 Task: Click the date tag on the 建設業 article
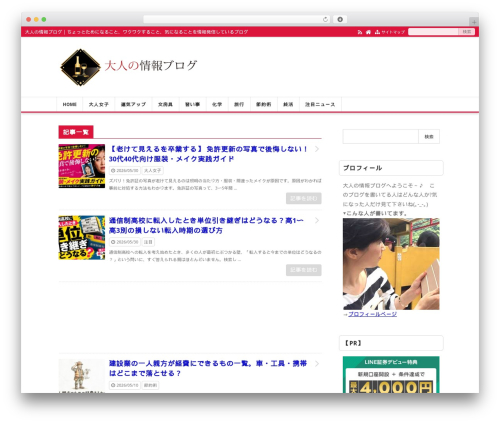point(125,385)
